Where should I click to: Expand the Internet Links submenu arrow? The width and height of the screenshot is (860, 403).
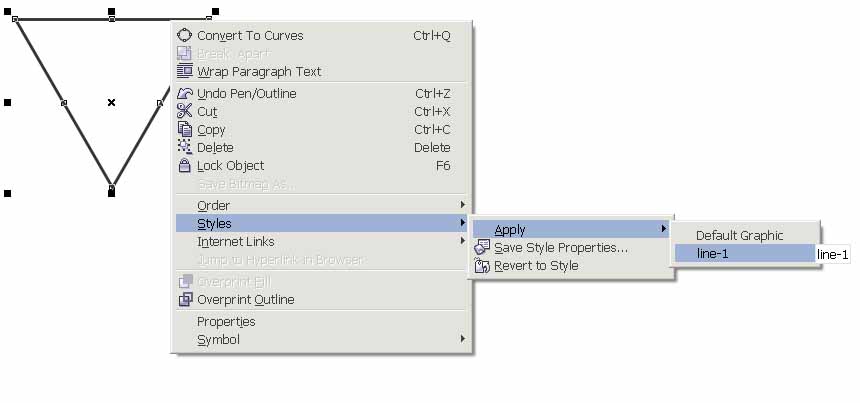463,241
